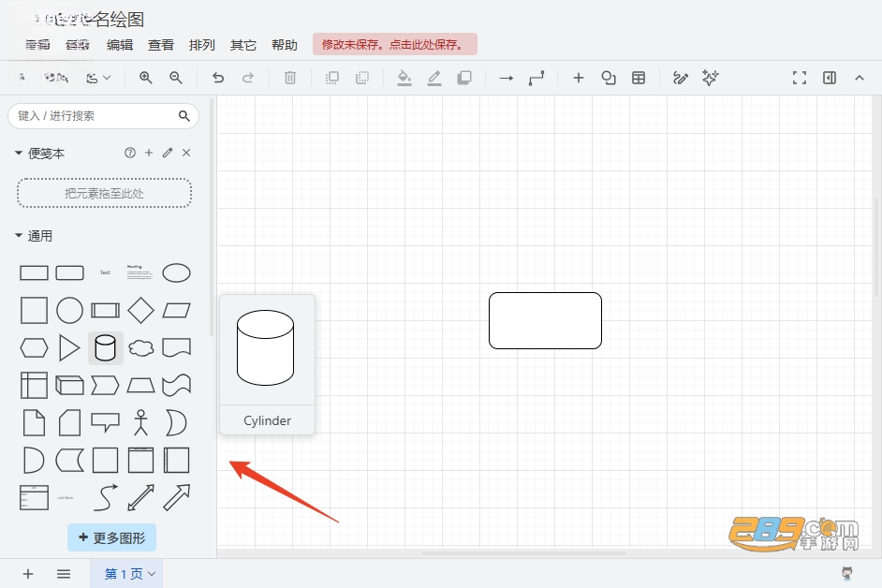882x588 pixels.
Task: Open the 查看 menu
Action: point(161,45)
